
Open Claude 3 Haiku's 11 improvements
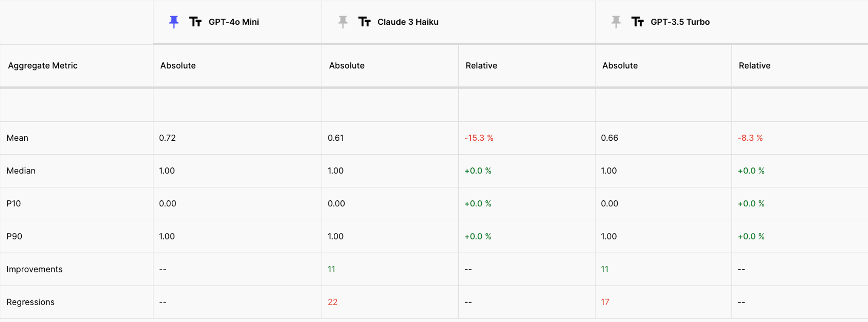point(331,269)
